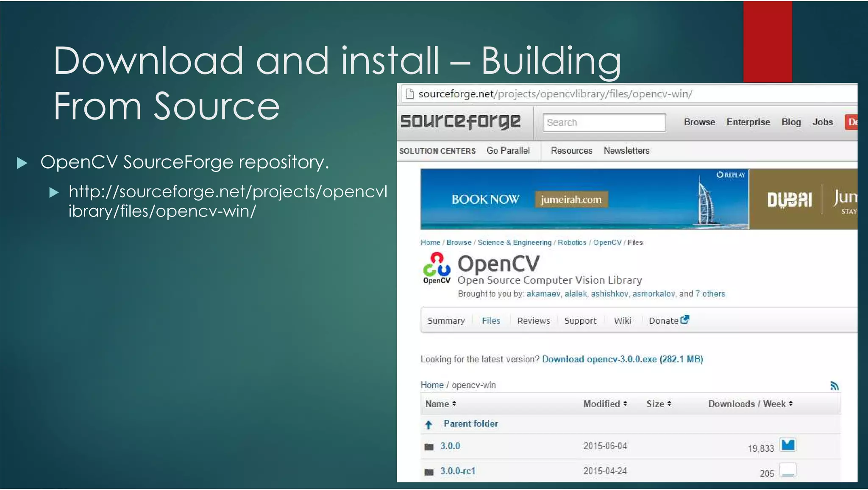Click the 3.0.0 folder icon
Screen dimensions: 868x490
tap(429, 447)
